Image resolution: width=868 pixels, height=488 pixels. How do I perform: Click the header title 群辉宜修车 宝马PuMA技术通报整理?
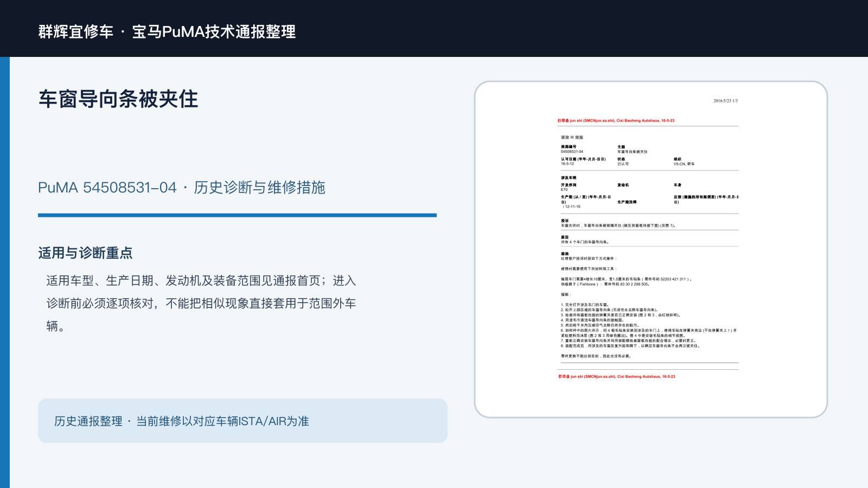(167, 31)
